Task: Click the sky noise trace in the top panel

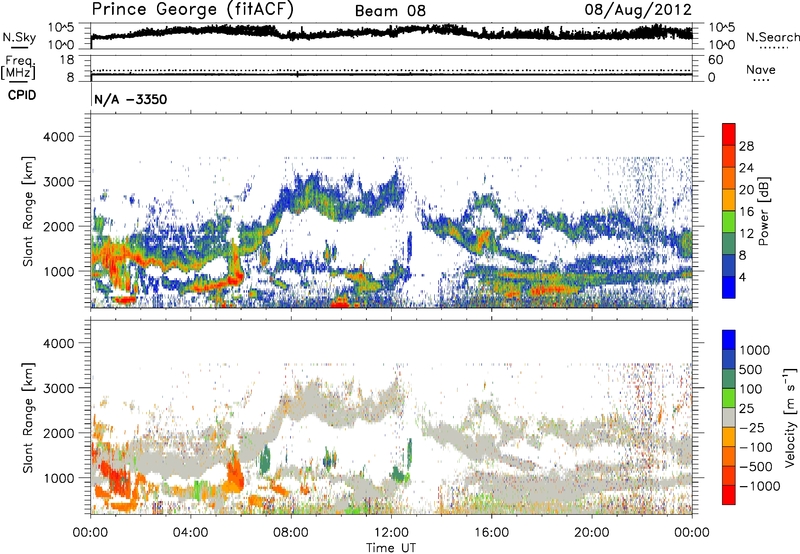Action: point(391,32)
